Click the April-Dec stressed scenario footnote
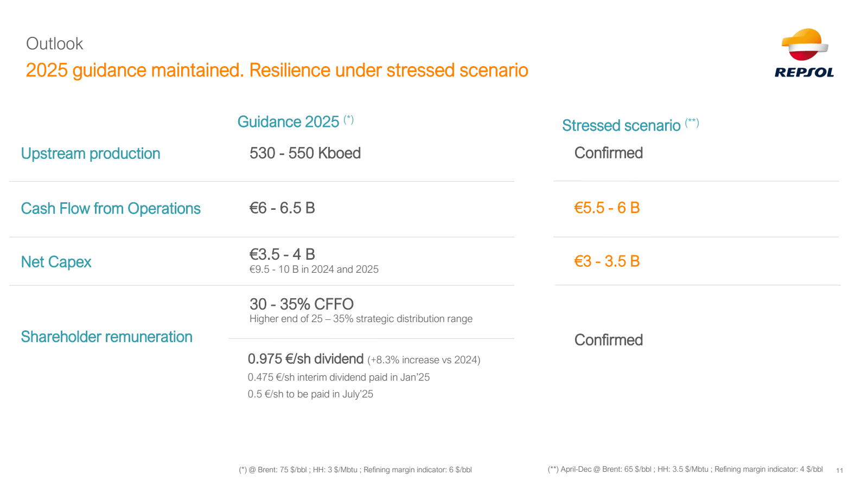This screenshot has height=488, width=868. pyautogui.click(x=685, y=469)
